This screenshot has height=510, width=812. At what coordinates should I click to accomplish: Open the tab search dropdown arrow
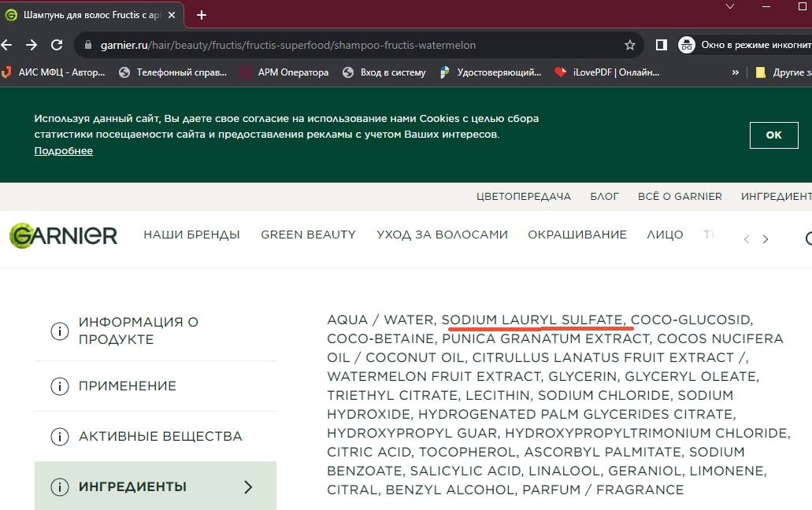point(729,7)
